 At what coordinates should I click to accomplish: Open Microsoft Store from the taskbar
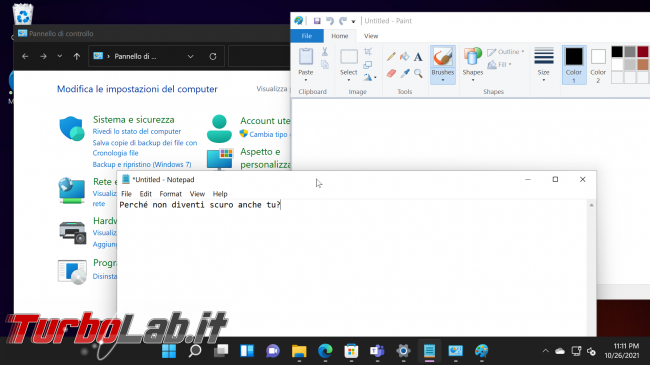(x=351, y=351)
